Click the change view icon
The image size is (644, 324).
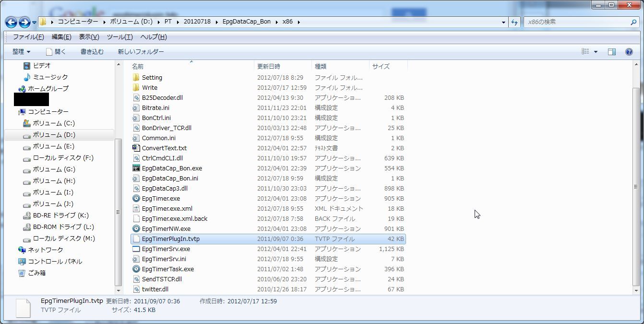pos(585,51)
